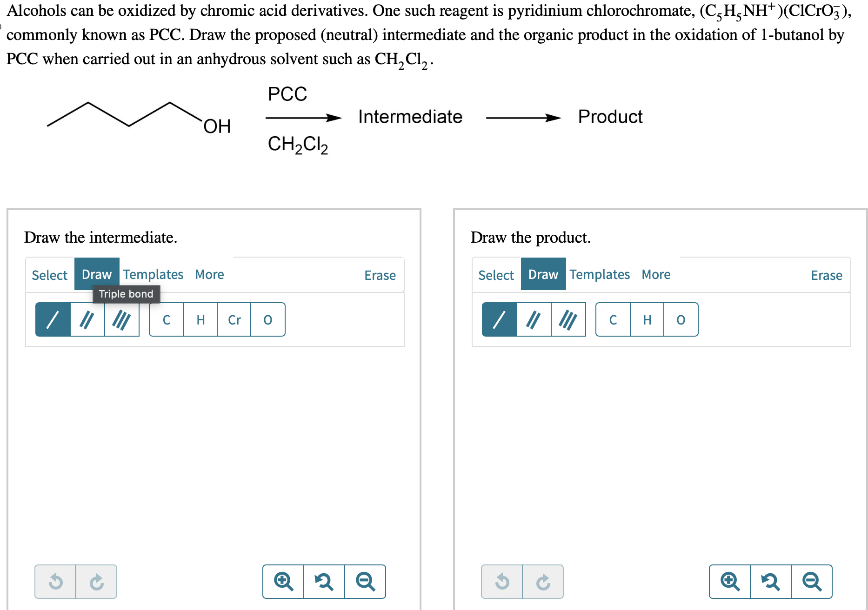868x610 pixels.
Task: Pick triple bond tool in intermediate panel
Action: click(122, 319)
